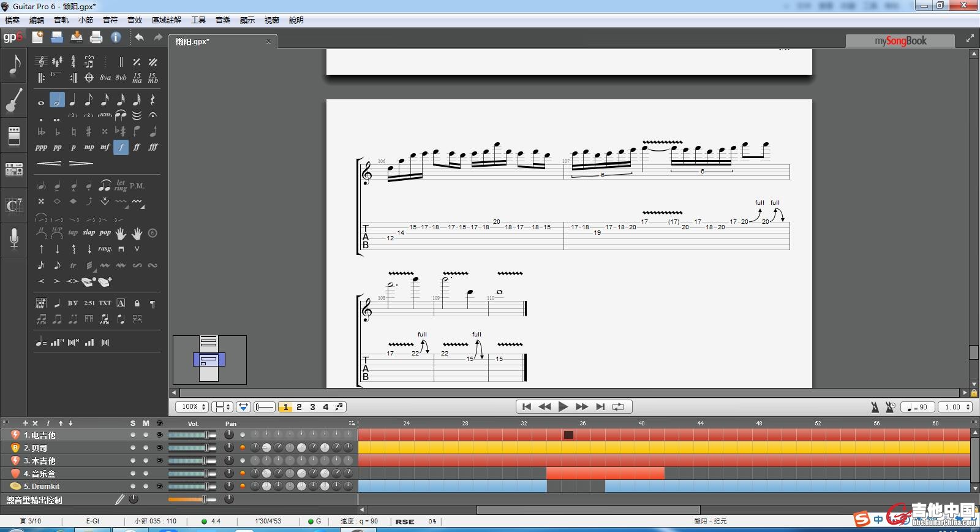Mute track 4 音乐盒

[x=146, y=474]
